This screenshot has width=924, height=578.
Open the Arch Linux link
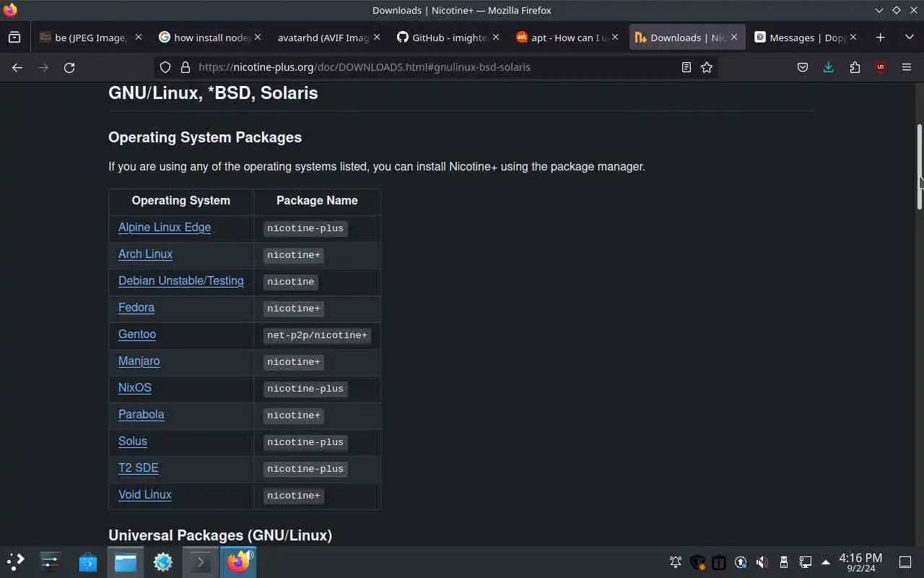[x=145, y=254]
